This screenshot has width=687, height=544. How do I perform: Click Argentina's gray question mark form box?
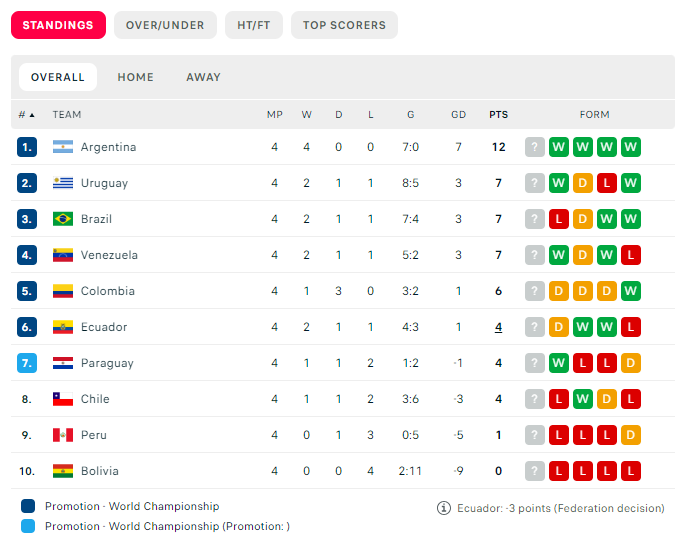(x=535, y=147)
